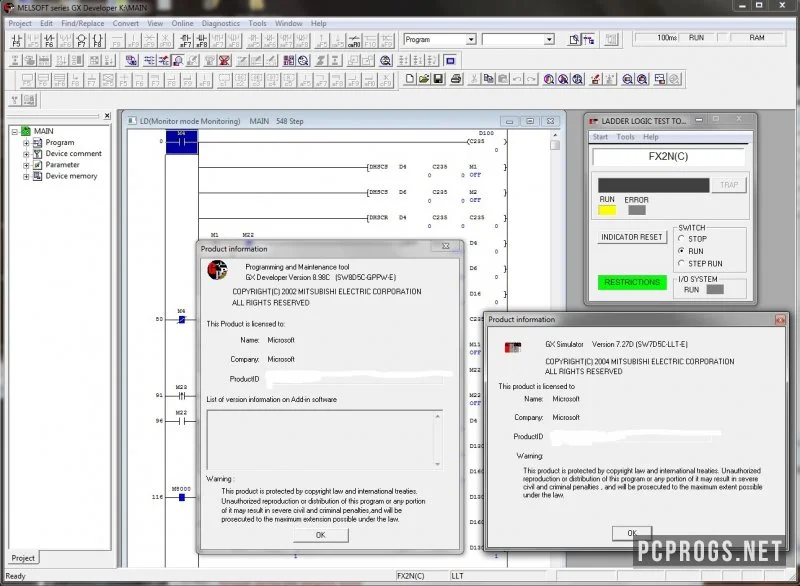Click the Open project folder icon
Screen dimensions: 800x586
424,79
